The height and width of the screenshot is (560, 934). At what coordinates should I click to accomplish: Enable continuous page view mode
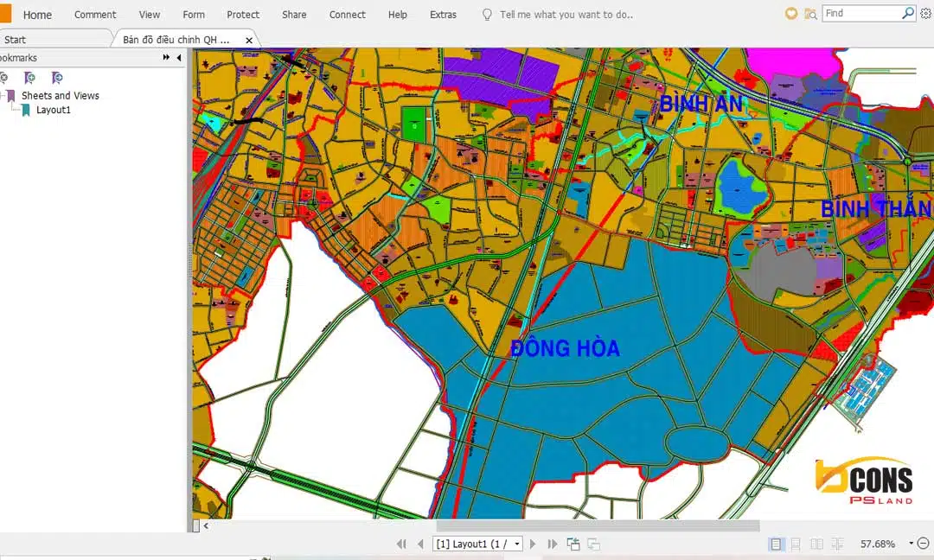tap(796, 544)
